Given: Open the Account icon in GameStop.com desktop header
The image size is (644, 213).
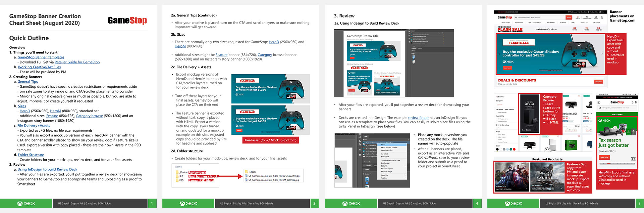Looking at the screenshot, I should (x=596, y=17).
